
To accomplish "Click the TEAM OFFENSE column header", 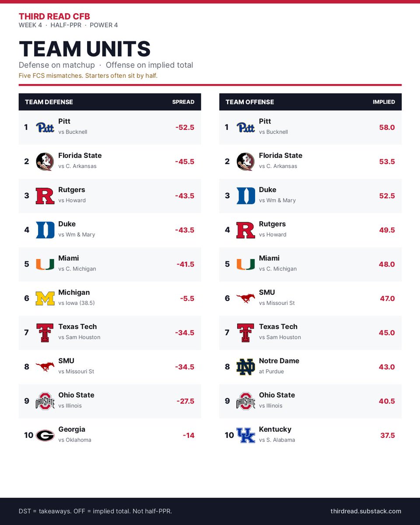I will click(250, 102).
